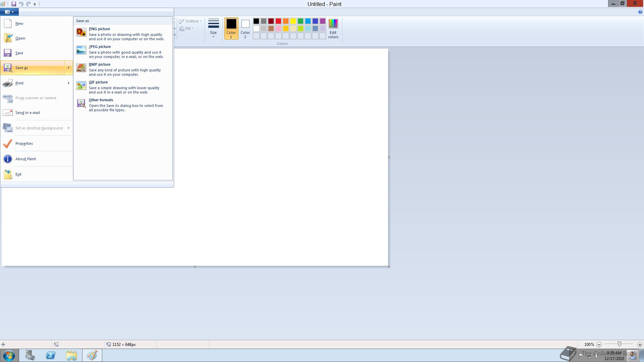Viewport: 644px width, 362px height.
Task: Click the Action Center flag tray icon
Action: (581, 356)
